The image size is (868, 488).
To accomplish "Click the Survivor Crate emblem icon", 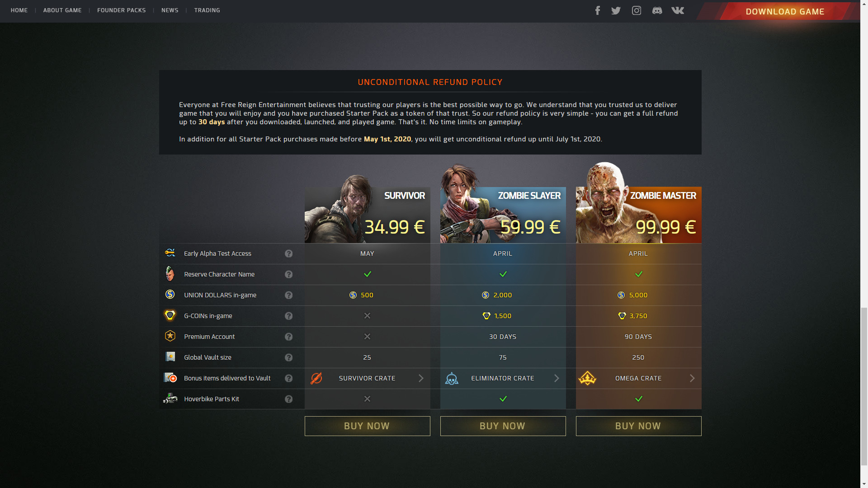I will click(316, 378).
